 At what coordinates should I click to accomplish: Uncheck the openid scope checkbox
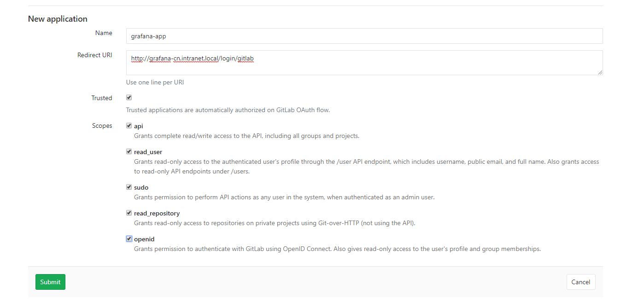[x=129, y=239]
